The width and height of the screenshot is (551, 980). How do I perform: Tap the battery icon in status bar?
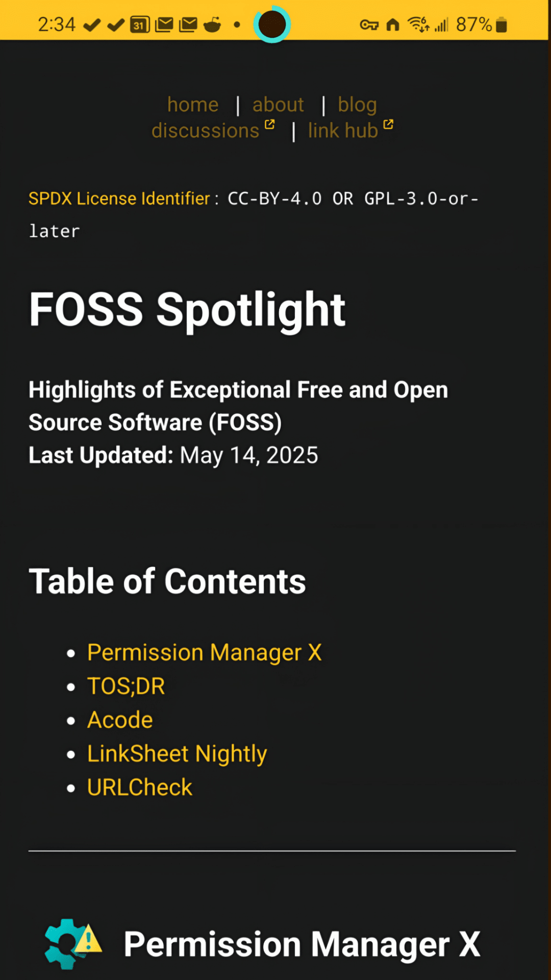tap(502, 24)
